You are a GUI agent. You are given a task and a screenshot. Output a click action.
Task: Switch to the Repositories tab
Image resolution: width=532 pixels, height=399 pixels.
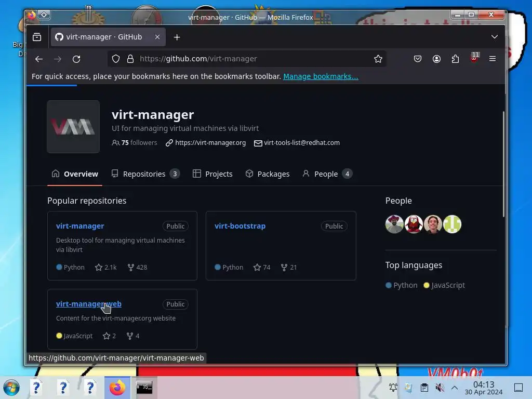(145, 174)
